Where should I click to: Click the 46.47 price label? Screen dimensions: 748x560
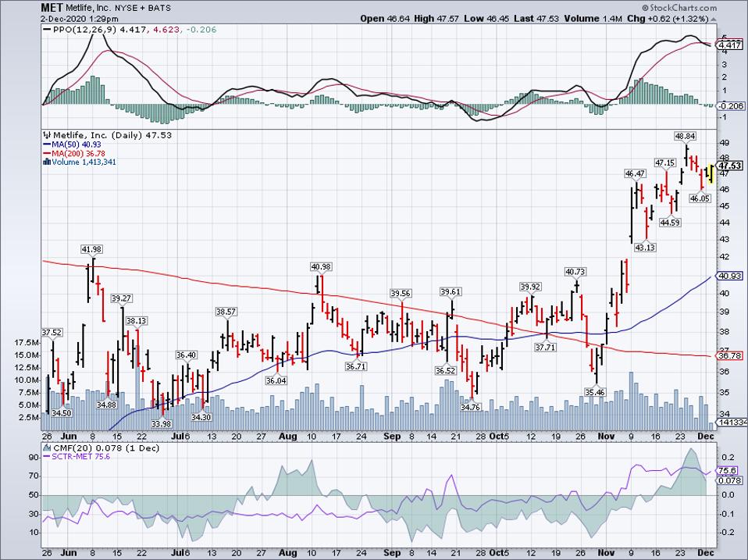click(x=635, y=174)
